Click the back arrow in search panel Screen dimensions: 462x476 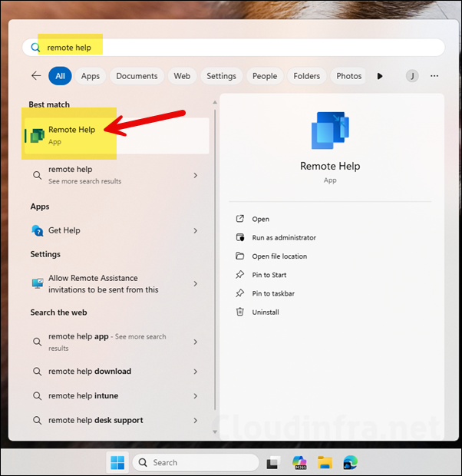pos(36,76)
